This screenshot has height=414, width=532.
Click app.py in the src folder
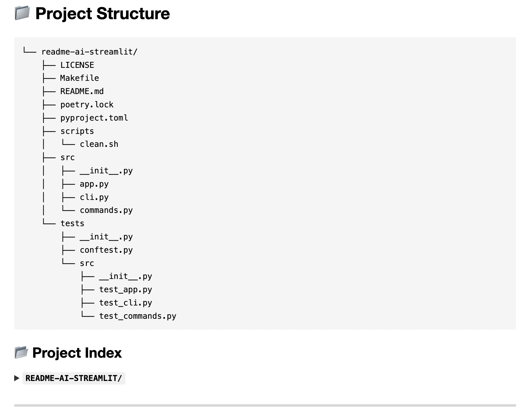click(94, 184)
